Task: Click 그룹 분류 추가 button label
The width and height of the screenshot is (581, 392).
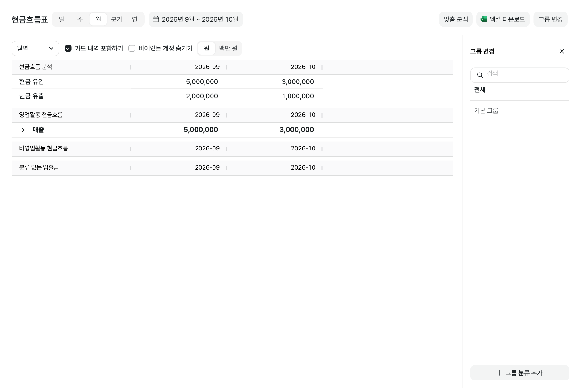Action: point(524,373)
